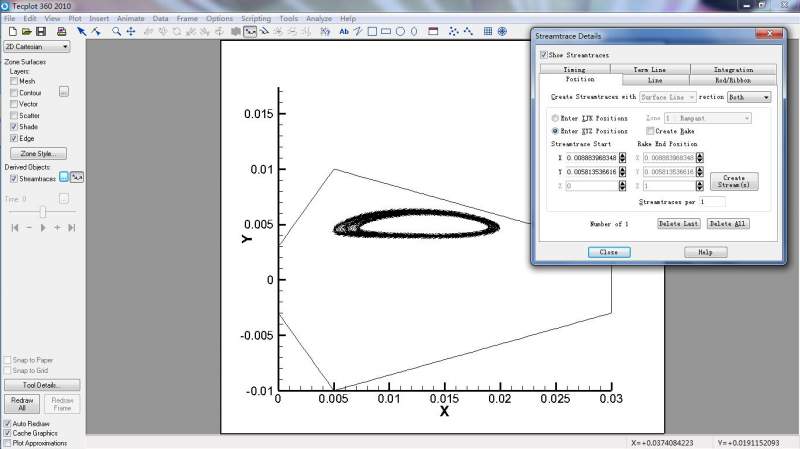This screenshot has width=800, height=449.
Task: Click the Streamtrace Start X value stepper
Action: [622, 158]
